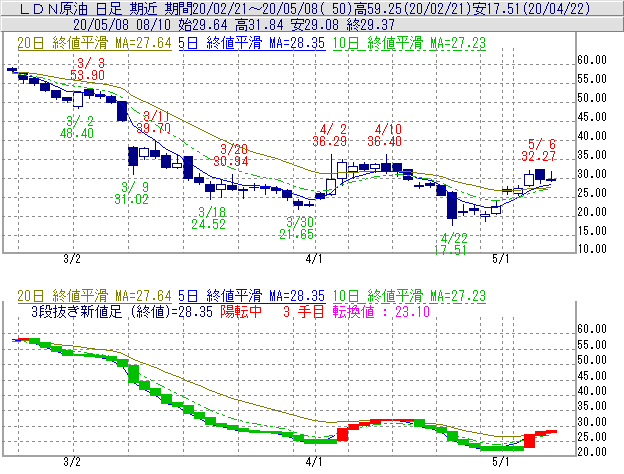Click the 3/18 24.52 low annotation
The height and width of the screenshot is (474, 624).
click(x=209, y=218)
